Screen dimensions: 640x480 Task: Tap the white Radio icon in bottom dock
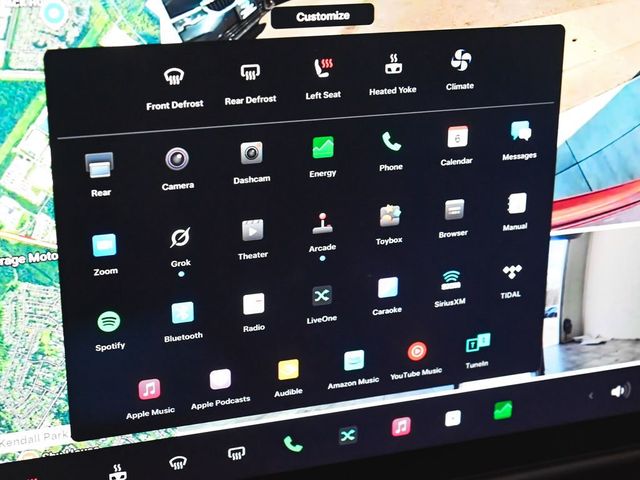(453, 418)
